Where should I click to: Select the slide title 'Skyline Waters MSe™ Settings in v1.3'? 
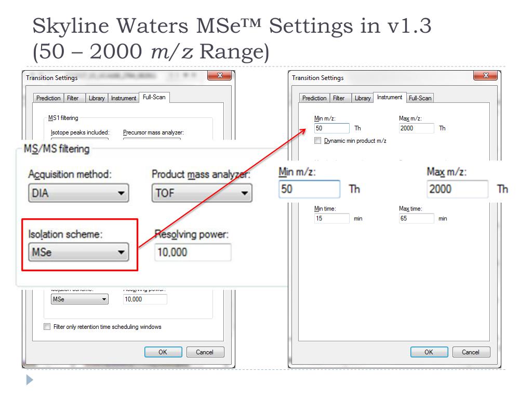coord(232,25)
